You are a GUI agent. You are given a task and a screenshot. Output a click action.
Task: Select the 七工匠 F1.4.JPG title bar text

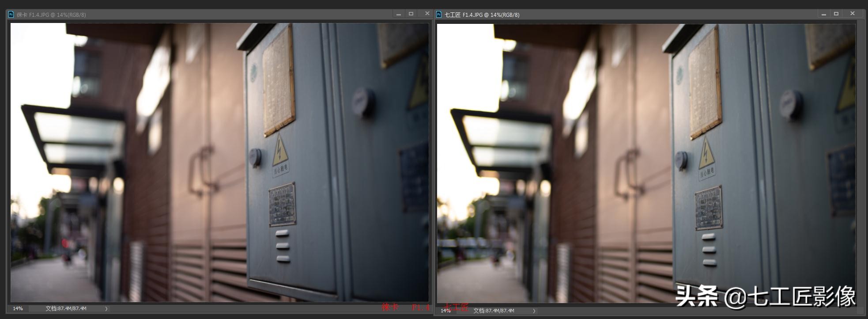coord(482,15)
